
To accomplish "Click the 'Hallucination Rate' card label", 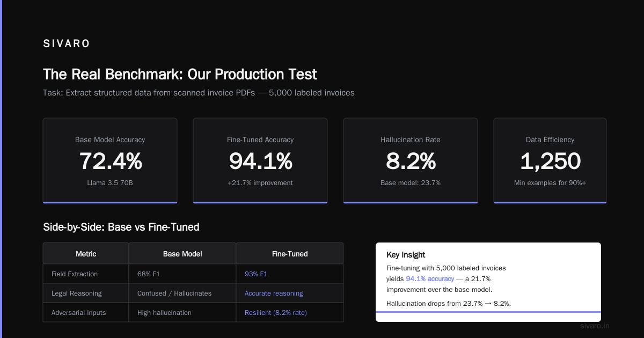I will [x=411, y=139].
